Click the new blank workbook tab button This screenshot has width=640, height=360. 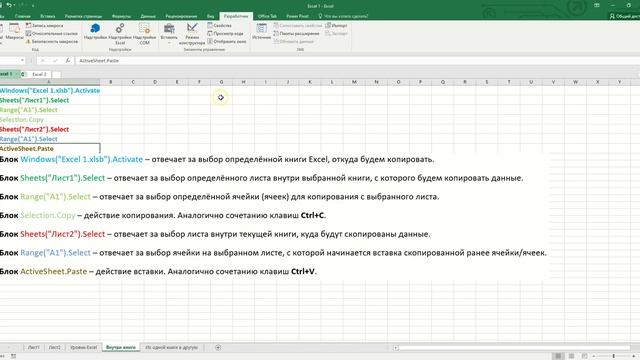(57, 75)
